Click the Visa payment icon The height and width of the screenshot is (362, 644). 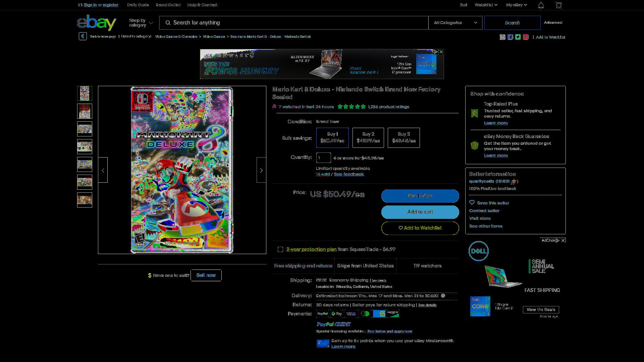[351, 314]
